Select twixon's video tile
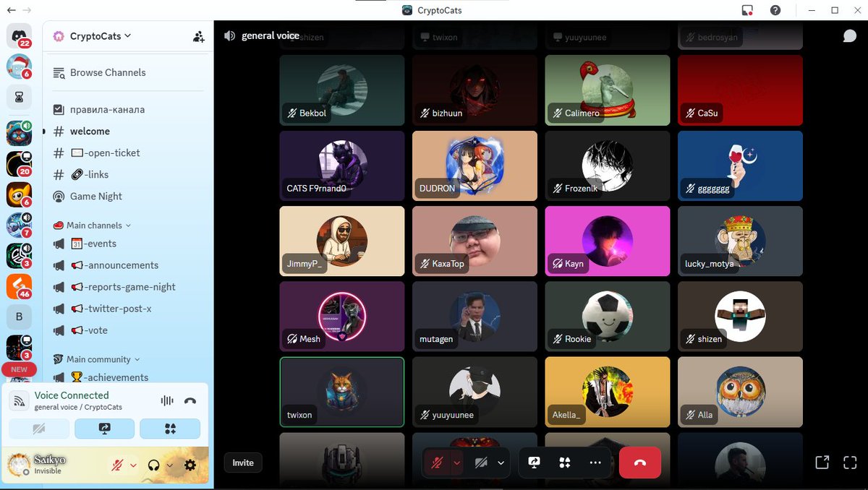This screenshot has height=490, width=868. (342, 392)
